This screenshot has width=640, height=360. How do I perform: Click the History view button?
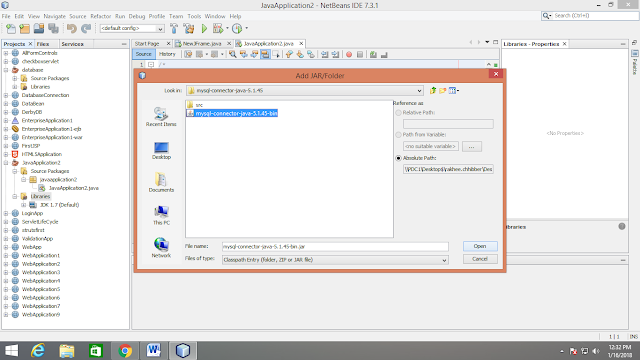(167, 54)
